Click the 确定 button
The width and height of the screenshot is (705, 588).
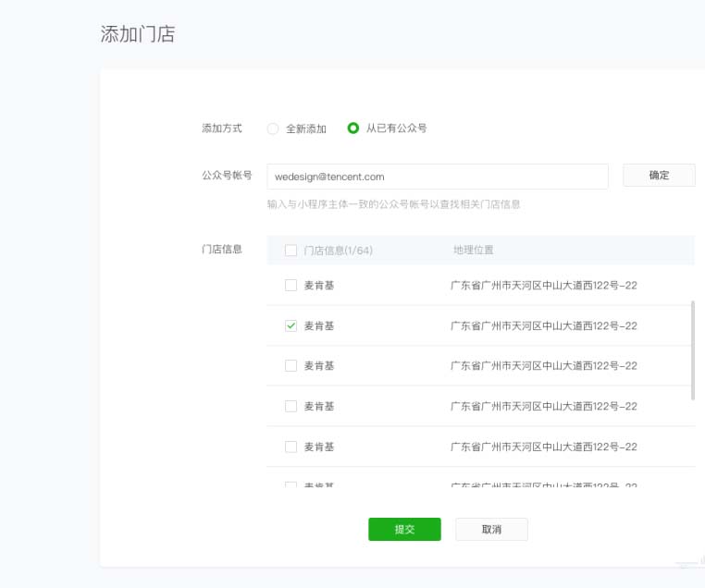click(659, 175)
